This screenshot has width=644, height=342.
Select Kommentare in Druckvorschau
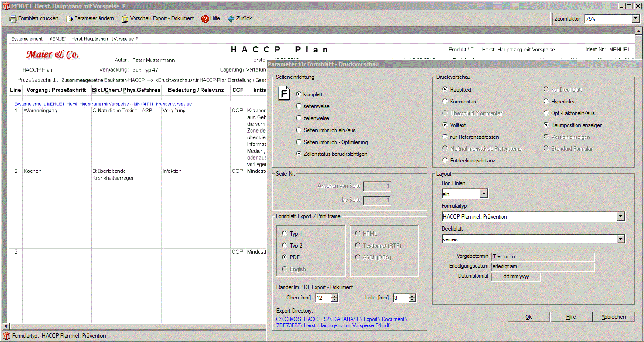tap(445, 102)
